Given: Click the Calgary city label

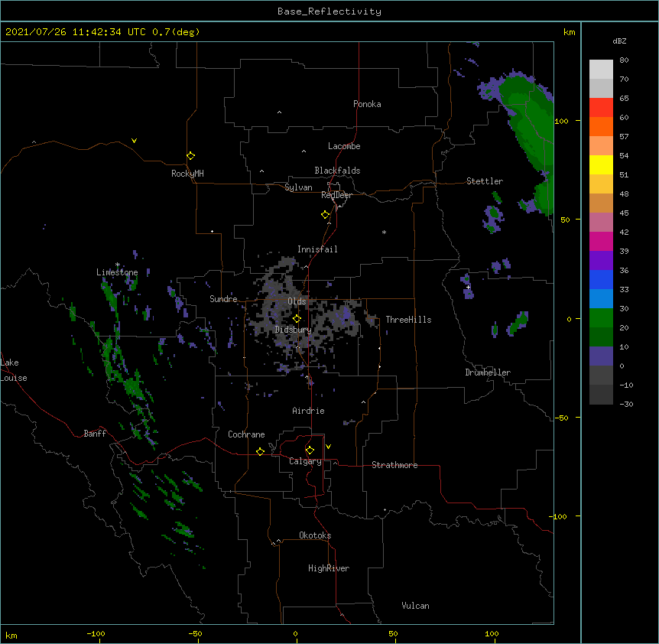Looking at the screenshot, I should (306, 461).
